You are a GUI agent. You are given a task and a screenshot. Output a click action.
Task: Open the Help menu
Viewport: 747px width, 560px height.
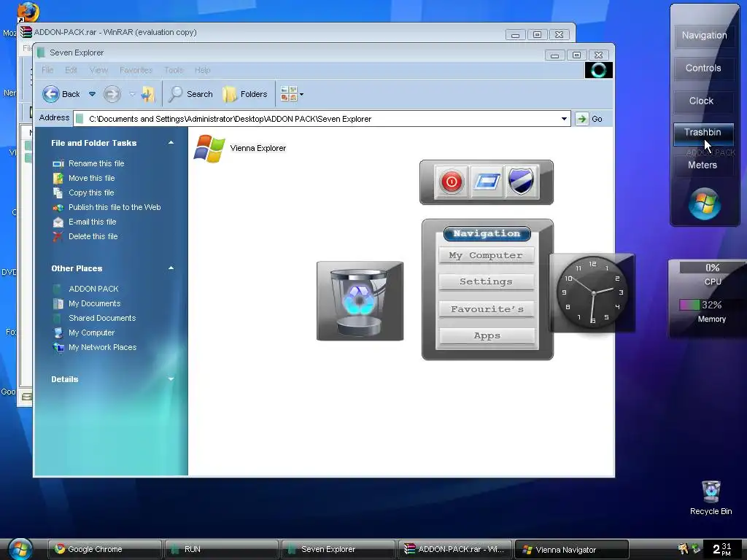(203, 70)
